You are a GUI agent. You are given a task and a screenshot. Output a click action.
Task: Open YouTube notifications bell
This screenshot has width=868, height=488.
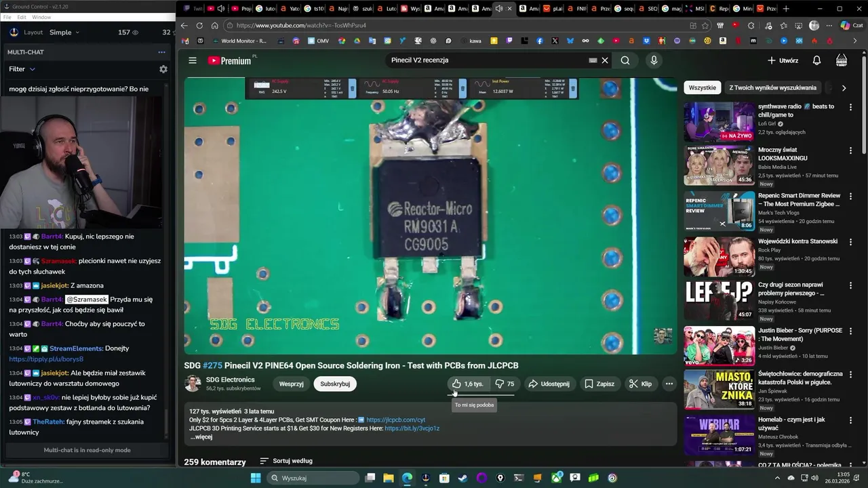816,60
